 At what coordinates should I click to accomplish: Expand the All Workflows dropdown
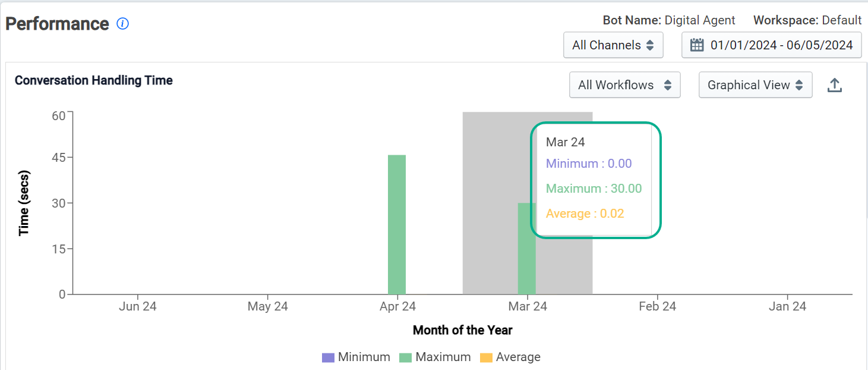tap(624, 85)
